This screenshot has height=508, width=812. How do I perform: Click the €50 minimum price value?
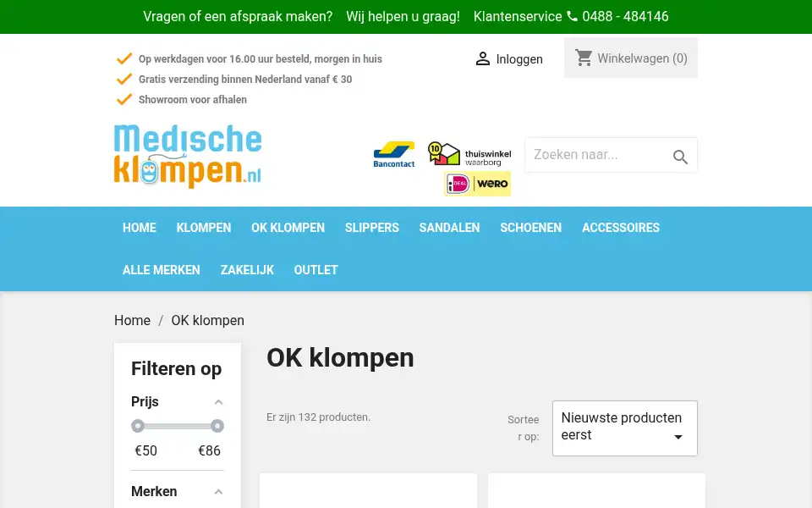click(145, 450)
